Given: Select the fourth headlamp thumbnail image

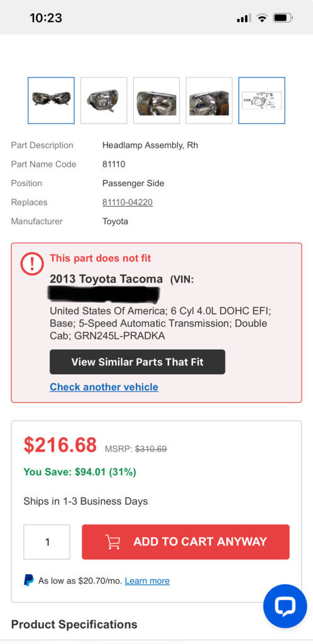Looking at the screenshot, I should [x=209, y=100].
